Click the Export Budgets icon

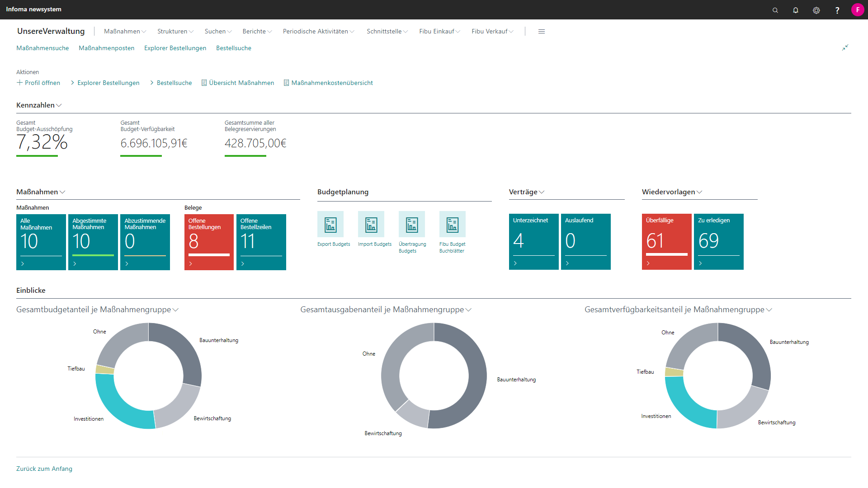[x=330, y=225]
